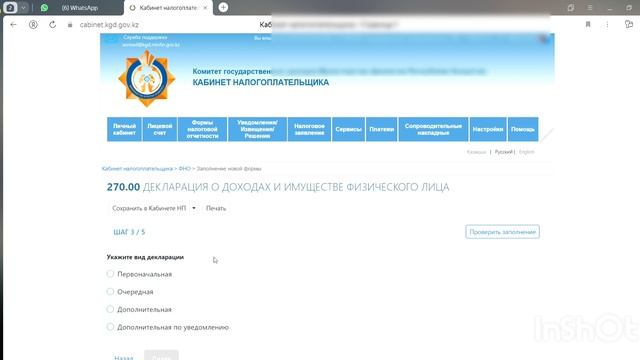The width and height of the screenshot is (640, 360).
Task: Open the Сервисы menu
Action: click(348, 129)
